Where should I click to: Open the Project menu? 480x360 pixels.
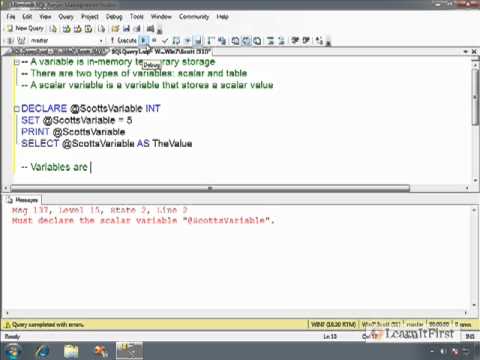(90, 17)
